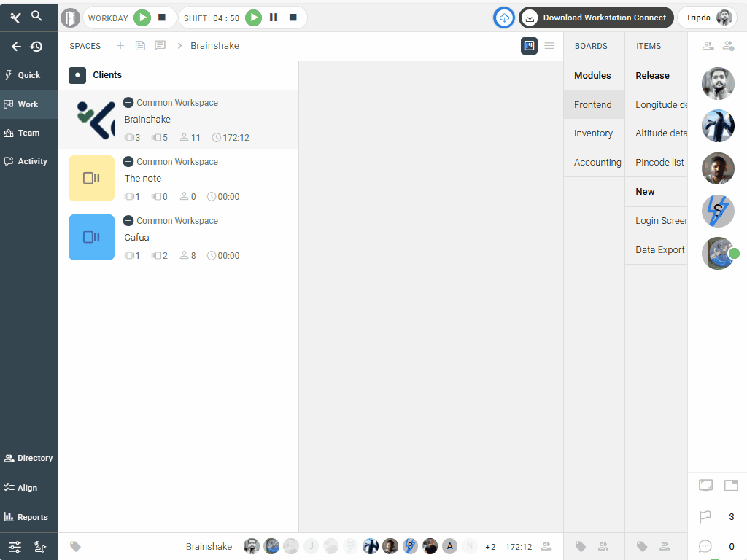
Task: Open the Reports section in sidebar
Action: [x=28, y=517]
